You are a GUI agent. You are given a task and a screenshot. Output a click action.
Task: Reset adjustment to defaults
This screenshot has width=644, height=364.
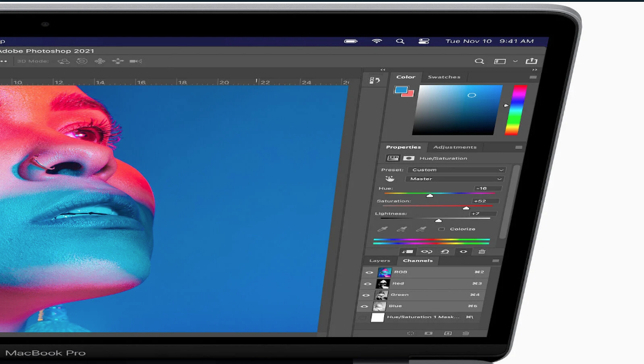coord(445,251)
